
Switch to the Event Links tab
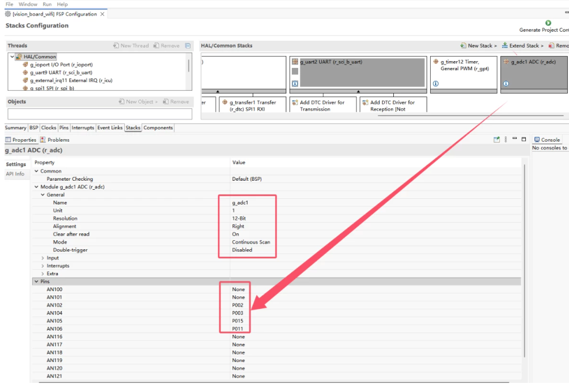point(110,127)
